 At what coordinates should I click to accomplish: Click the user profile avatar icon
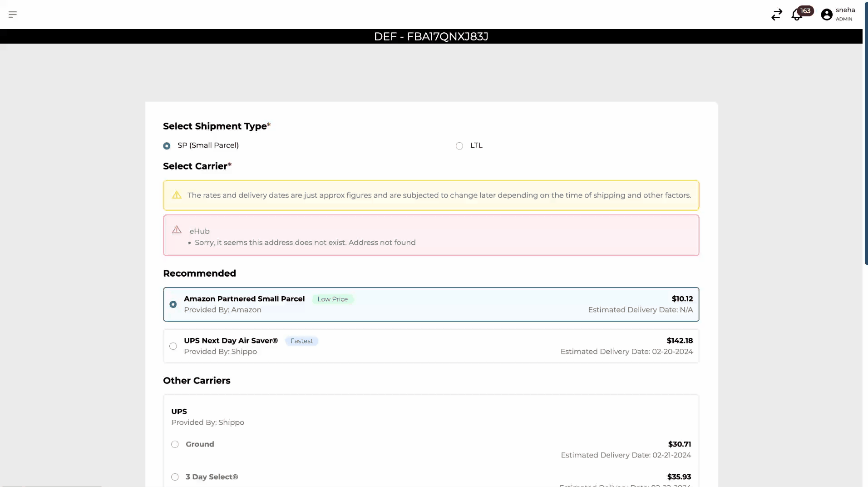[x=827, y=15]
